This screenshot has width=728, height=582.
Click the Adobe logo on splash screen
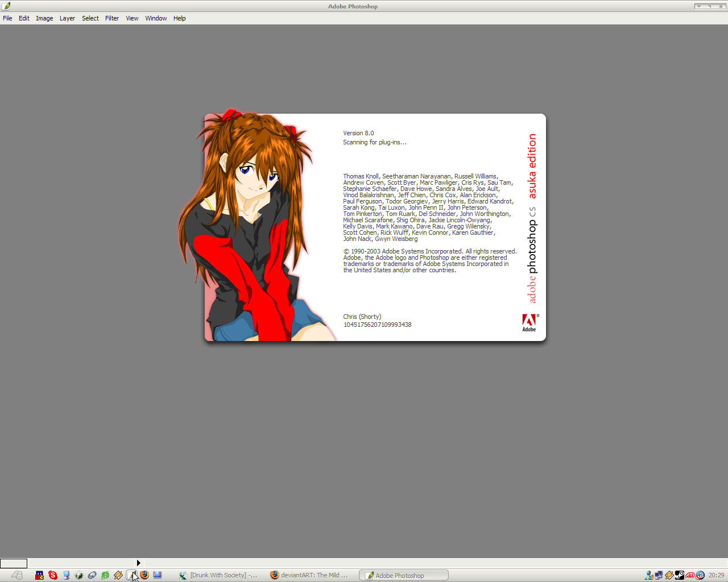pyautogui.click(x=530, y=322)
